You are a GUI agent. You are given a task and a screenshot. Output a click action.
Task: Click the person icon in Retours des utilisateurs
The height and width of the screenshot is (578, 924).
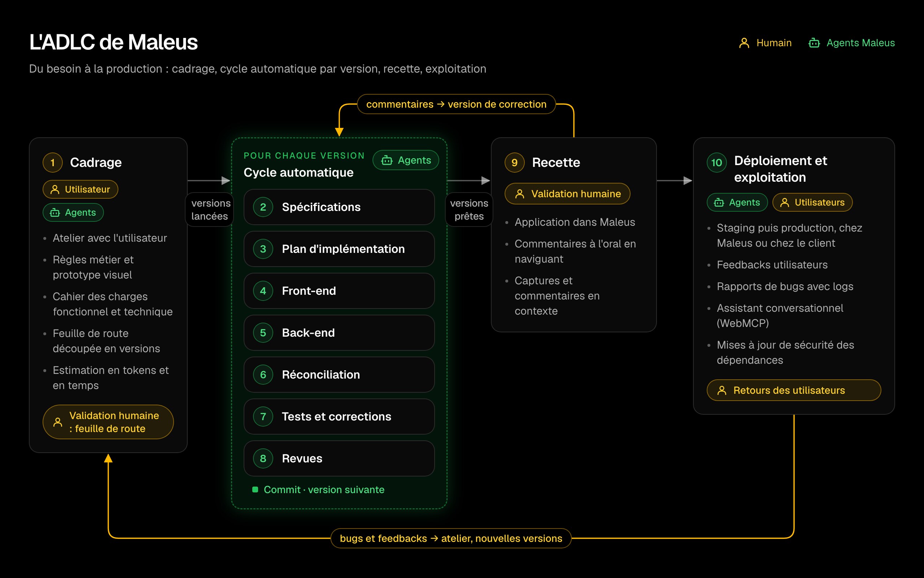tap(722, 390)
